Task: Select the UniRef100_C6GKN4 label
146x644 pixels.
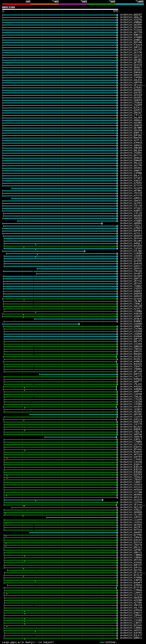Action: (x=131, y=324)
